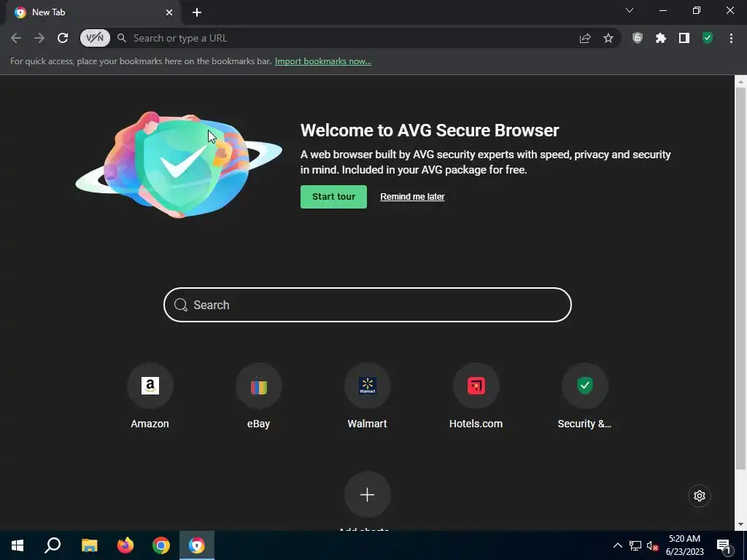Open Google Chrome from the taskbar

click(x=161, y=545)
